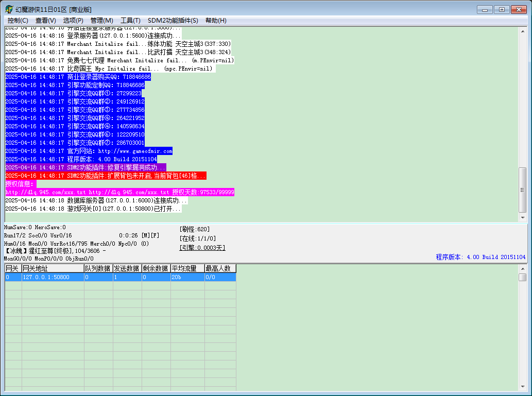Image resolution: width=532 pixels, height=396 pixels.
Task: Open the 帮助(H) menu
Action: [x=216, y=21]
